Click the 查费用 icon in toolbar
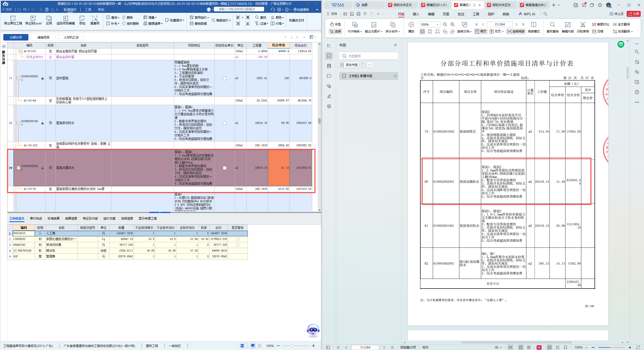Image resolution: width=644 pixels, height=350 pixels. [x=95, y=18]
